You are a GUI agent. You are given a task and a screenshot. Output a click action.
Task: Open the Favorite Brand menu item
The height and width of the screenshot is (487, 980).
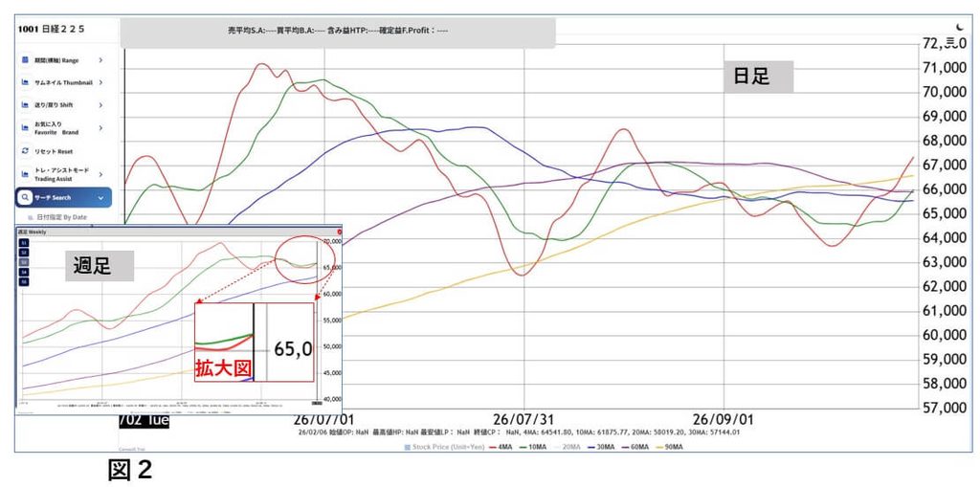pyautogui.click(x=62, y=127)
